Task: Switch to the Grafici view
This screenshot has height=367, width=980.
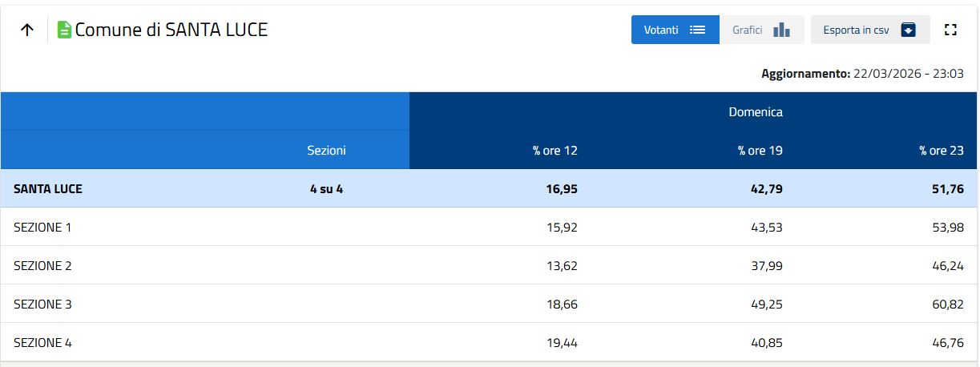Action: pyautogui.click(x=747, y=30)
